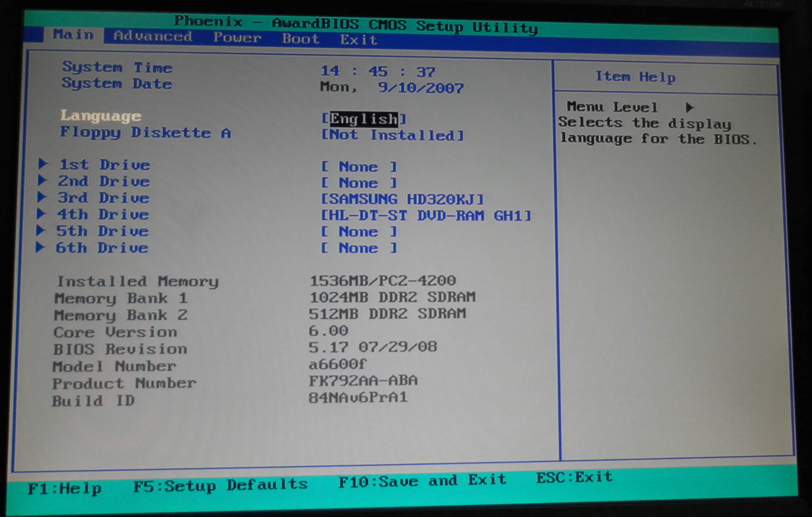The image size is (812, 517).
Task: Click the minutes field 45
Action: pyautogui.click(x=378, y=72)
